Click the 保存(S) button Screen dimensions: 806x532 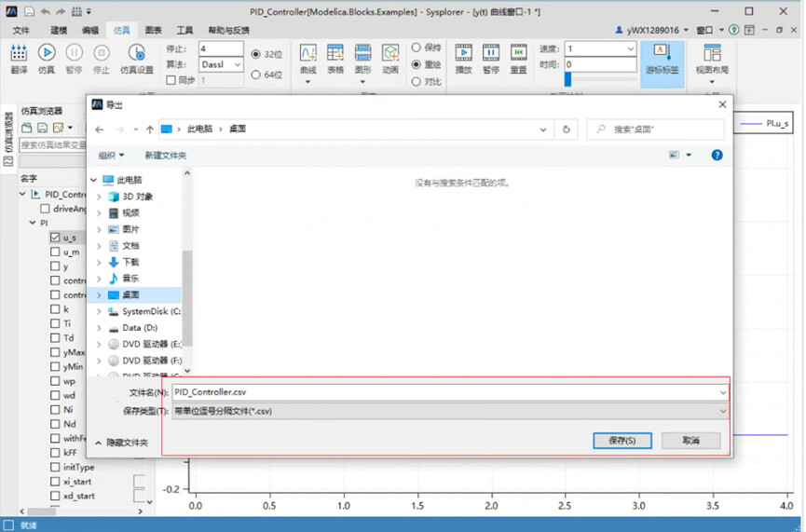tap(622, 441)
